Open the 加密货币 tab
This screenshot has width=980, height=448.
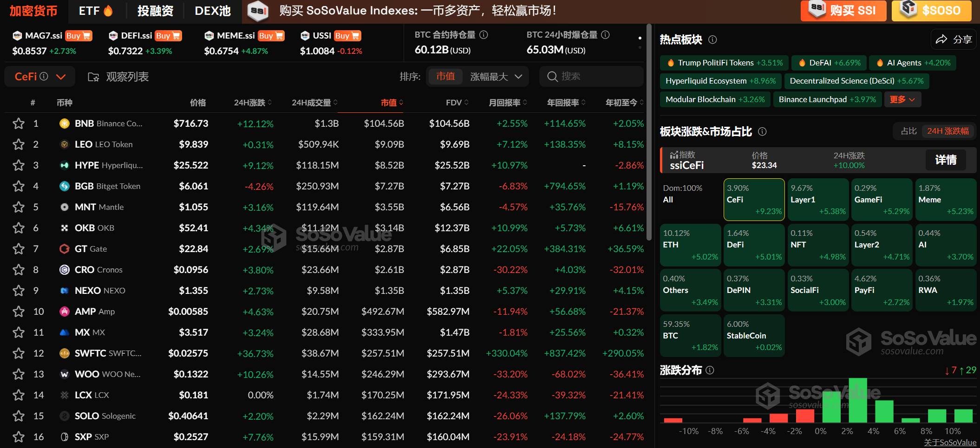coord(33,11)
